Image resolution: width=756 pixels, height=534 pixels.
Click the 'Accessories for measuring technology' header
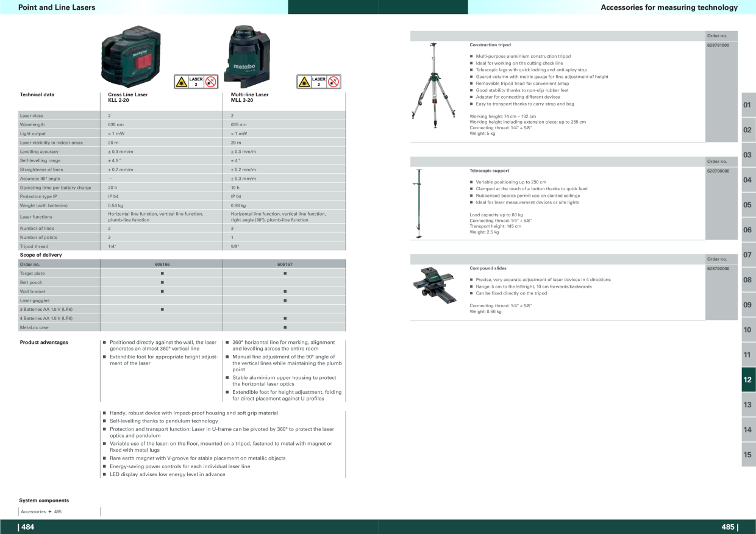tap(669, 7)
